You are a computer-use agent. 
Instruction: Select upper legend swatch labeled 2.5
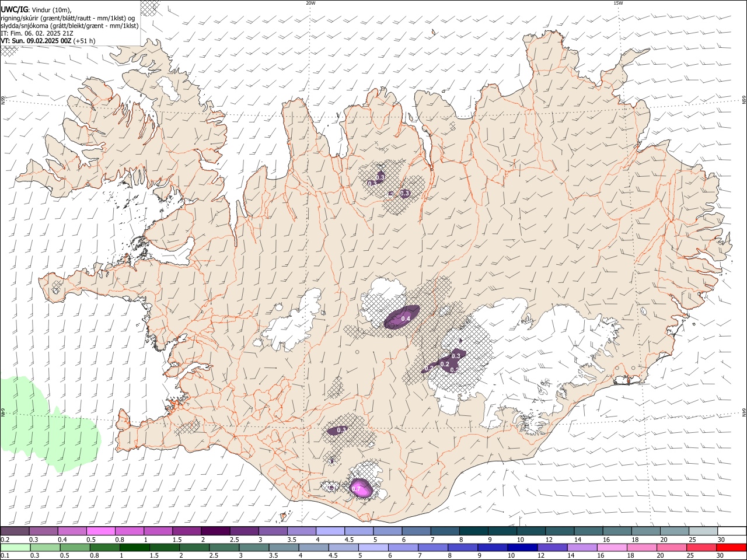(x=243, y=531)
